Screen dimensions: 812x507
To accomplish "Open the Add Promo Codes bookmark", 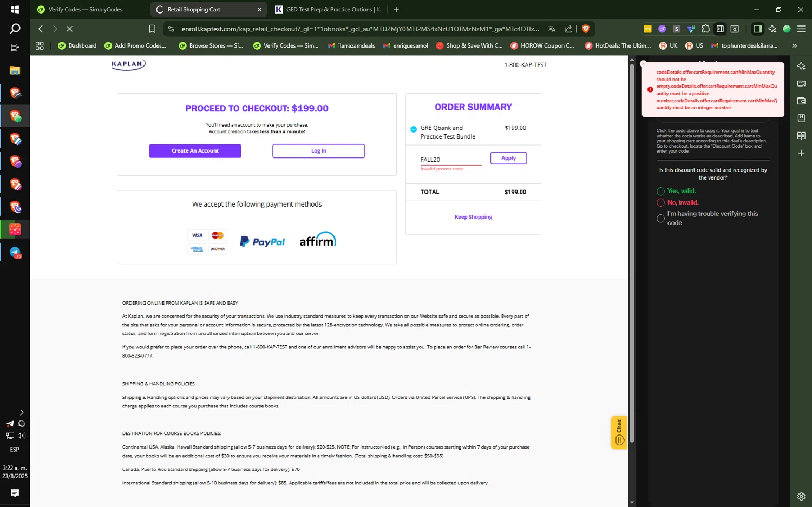I will tap(135, 46).
